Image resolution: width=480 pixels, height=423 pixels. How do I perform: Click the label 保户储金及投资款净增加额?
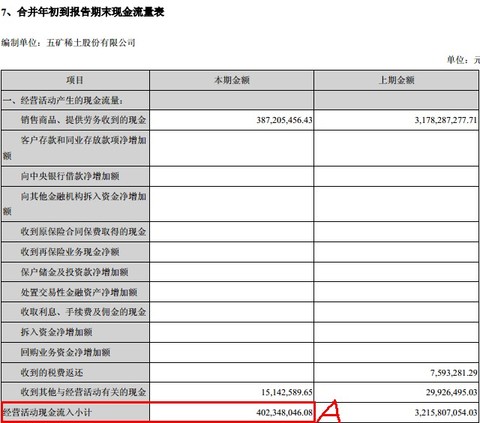[74, 272]
